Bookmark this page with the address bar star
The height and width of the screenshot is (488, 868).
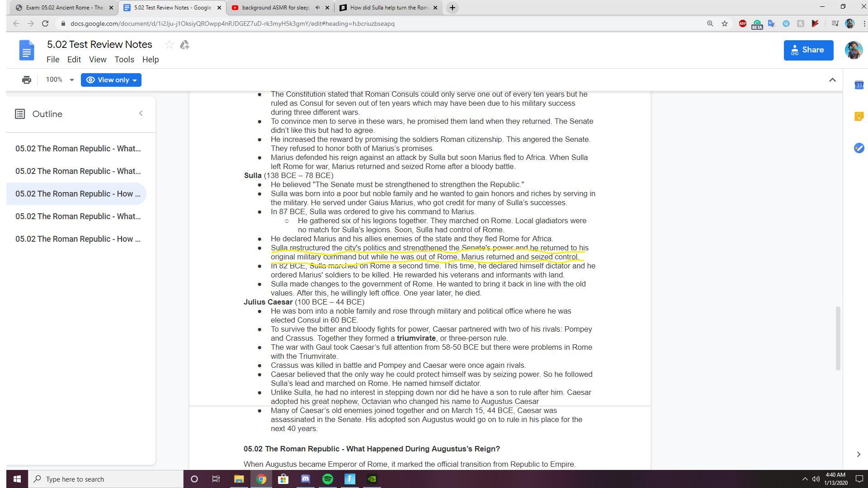pyautogui.click(x=725, y=23)
